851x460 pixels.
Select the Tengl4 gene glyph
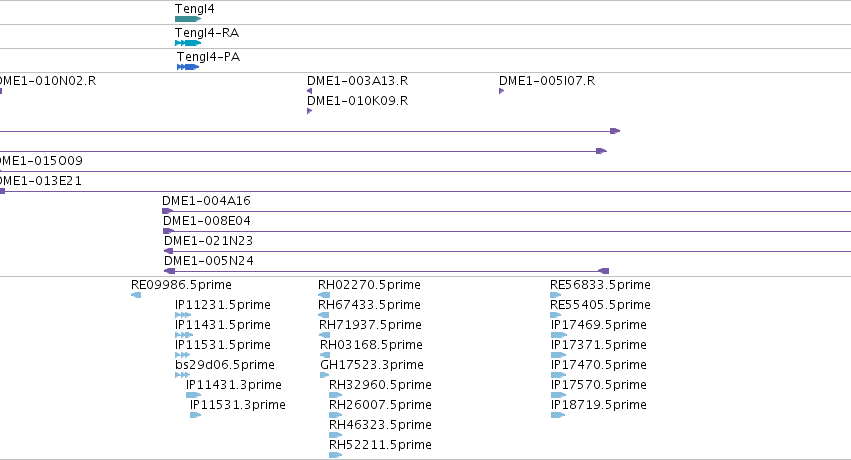[188, 19]
